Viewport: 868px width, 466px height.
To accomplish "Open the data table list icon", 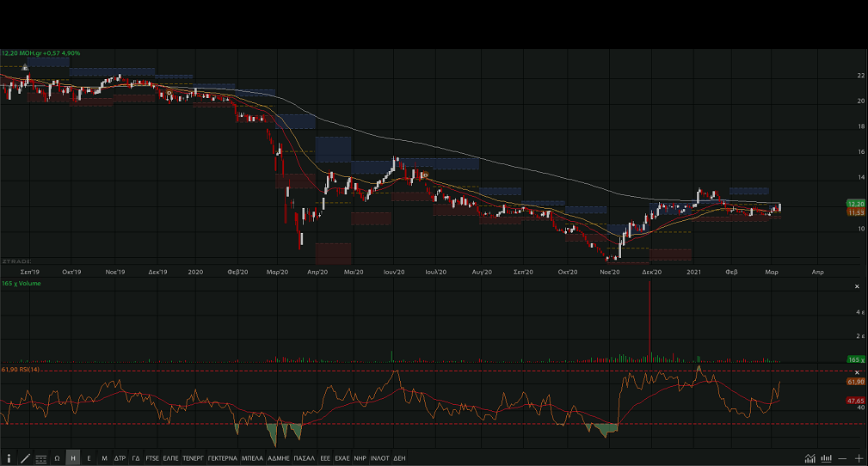I will point(40,458).
